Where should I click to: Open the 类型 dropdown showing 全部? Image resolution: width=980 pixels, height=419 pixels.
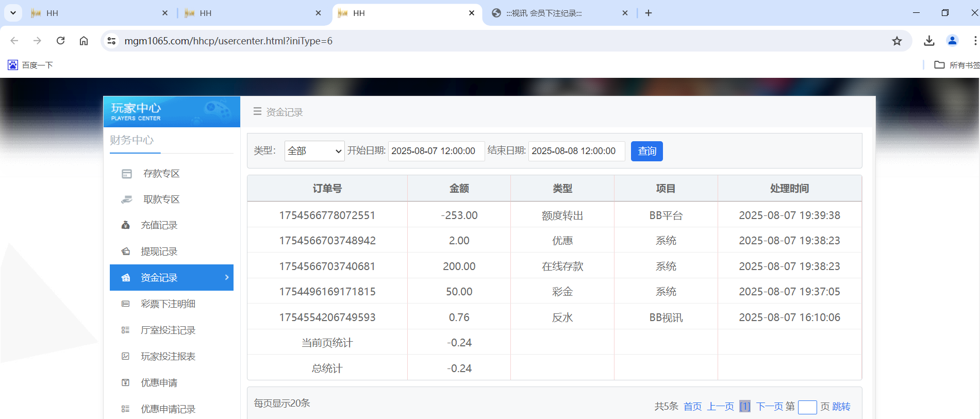314,151
